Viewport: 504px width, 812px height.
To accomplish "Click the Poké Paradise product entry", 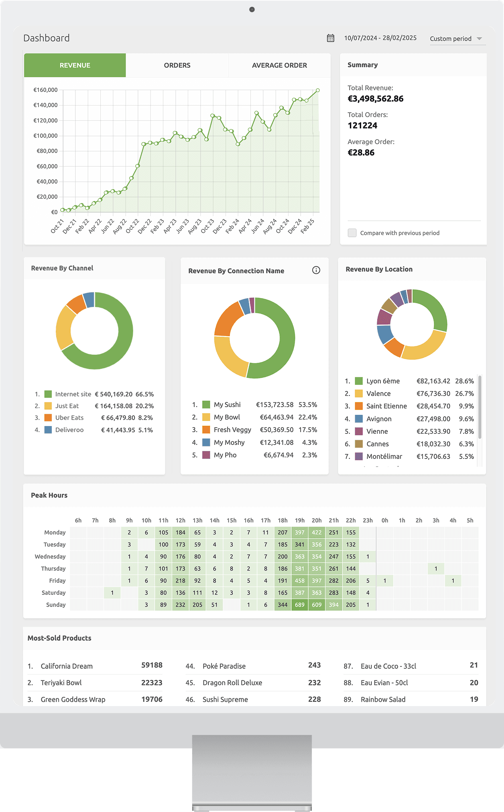I will tap(224, 666).
